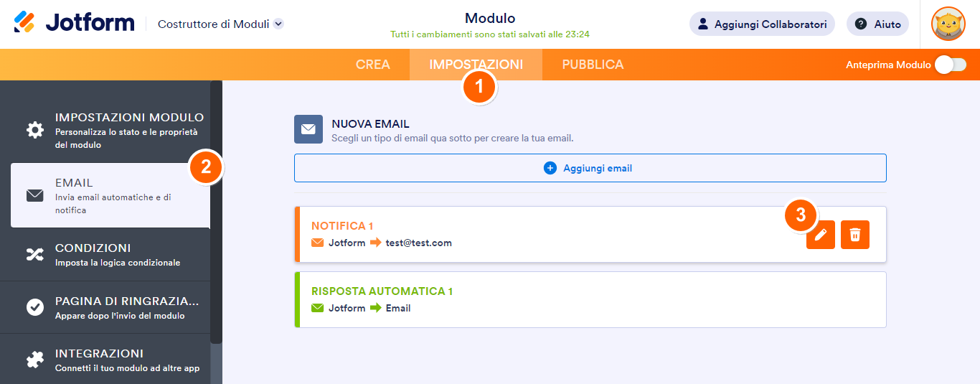The image size is (980, 384).
Task: Click the shuffle icon beside Condizioni
Action: (x=34, y=254)
